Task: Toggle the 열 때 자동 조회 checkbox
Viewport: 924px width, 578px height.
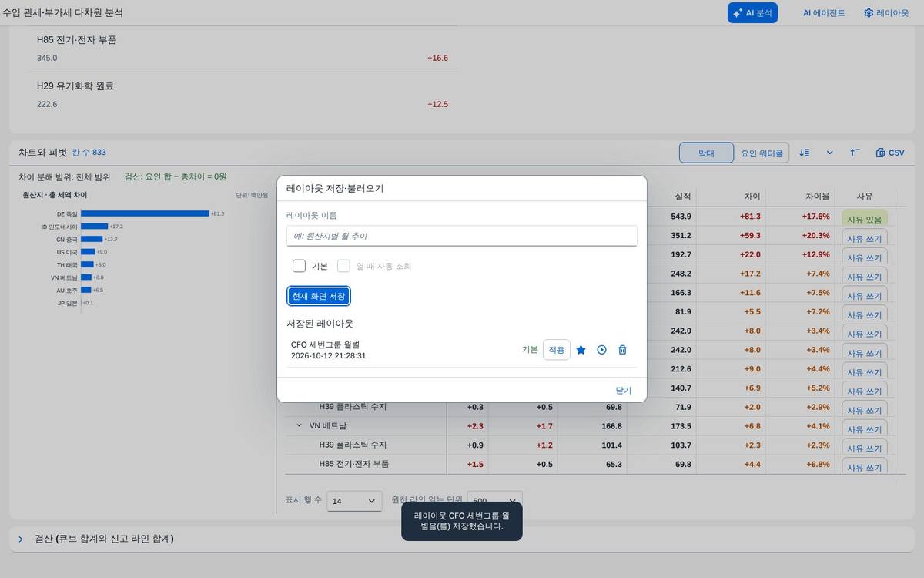Action: point(343,266)
